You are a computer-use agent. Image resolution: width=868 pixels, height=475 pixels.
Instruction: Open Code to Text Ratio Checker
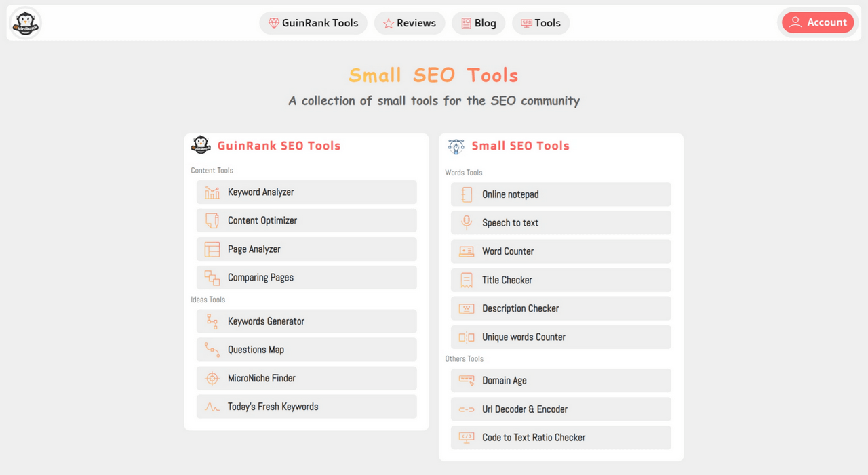561,438
